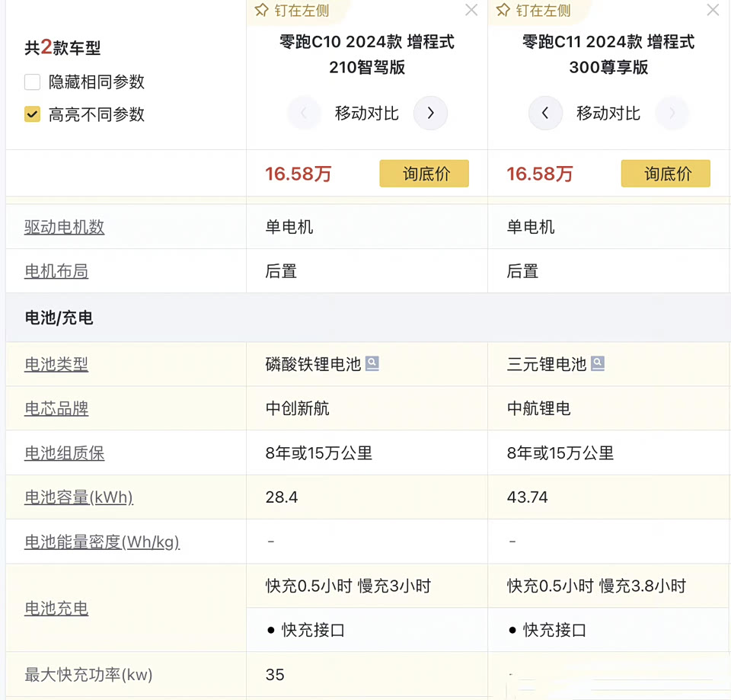Open 电池组质保 parameter link
Image resolution: width=731 pixels, height=700 pixels.
[x=65, y=453]
